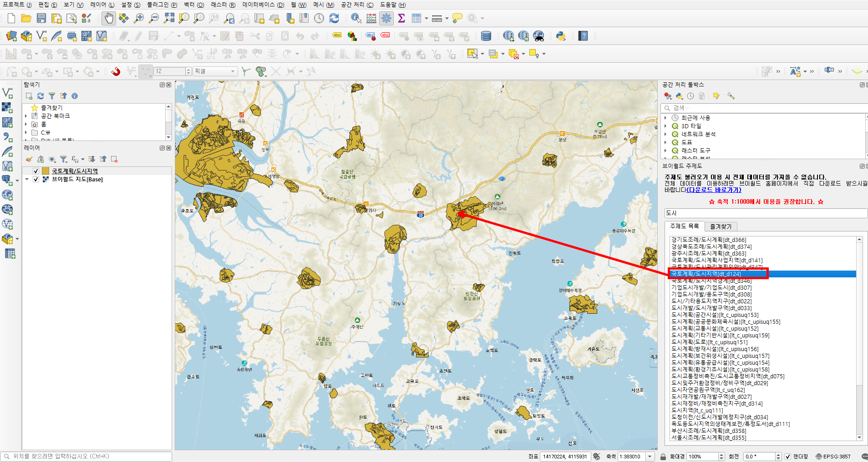Open the 플러그인 menu
Viewport: 868px width, 462px height.
162,5
